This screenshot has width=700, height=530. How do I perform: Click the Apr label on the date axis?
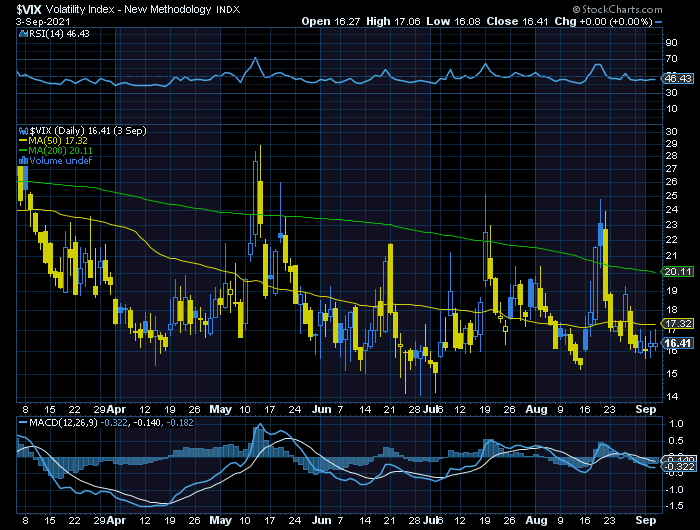pos(118,410)
